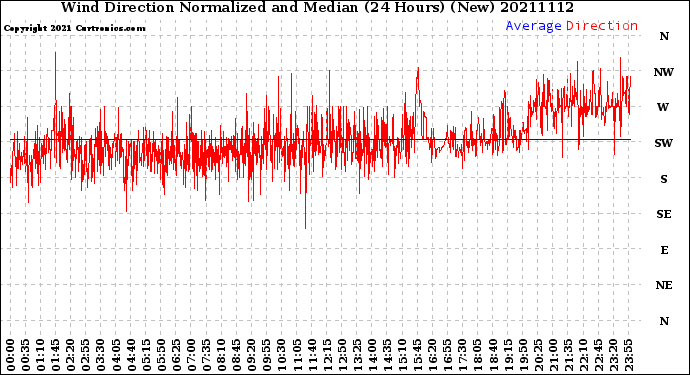
Task: Click the 04:40 time label
Action: [131, 355]
